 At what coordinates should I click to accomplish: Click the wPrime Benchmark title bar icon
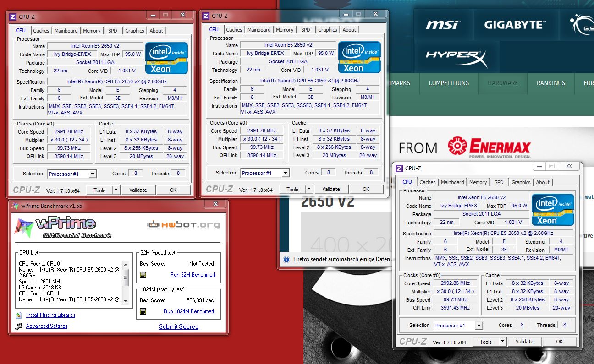16,206
